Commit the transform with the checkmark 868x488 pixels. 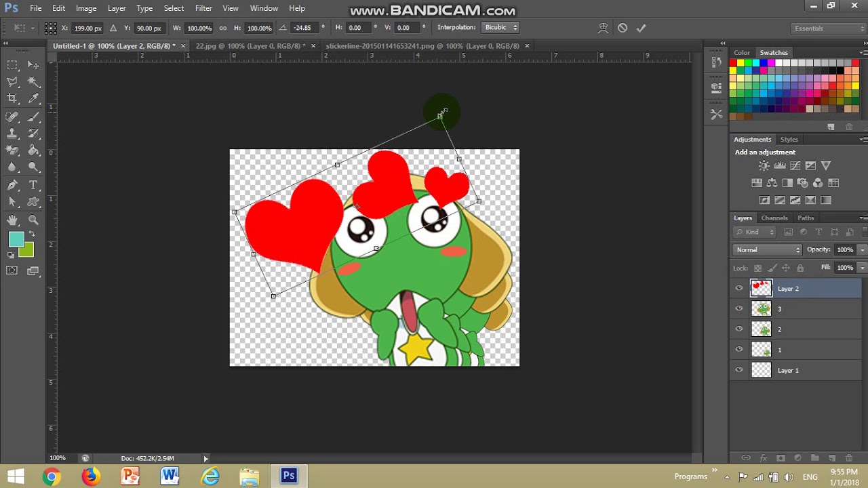tap(641, 28)
